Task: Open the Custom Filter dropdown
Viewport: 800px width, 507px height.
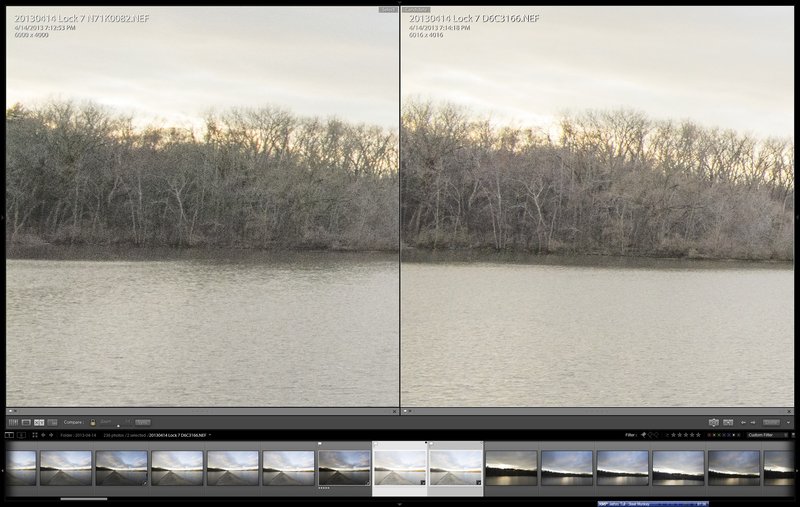Action: 768,435
